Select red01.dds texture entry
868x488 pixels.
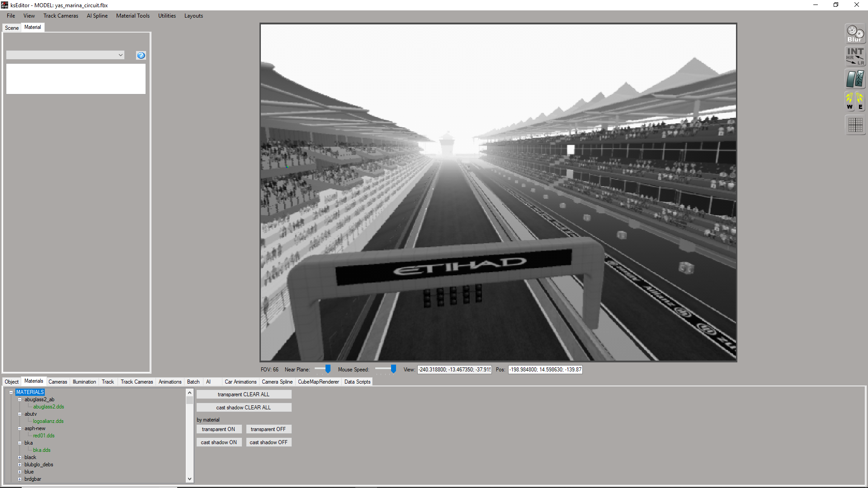(43, 436)
